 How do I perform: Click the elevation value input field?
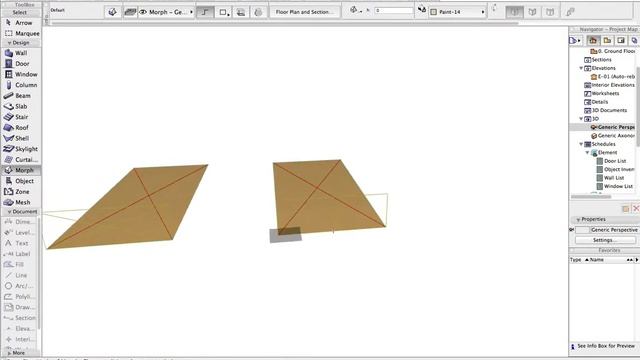point(394,10)
